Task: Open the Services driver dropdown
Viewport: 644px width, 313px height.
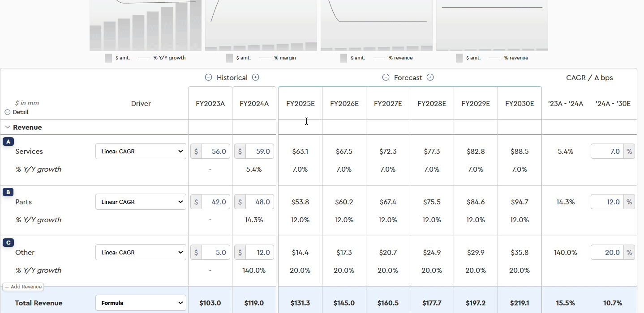Action: pos(141,152)
